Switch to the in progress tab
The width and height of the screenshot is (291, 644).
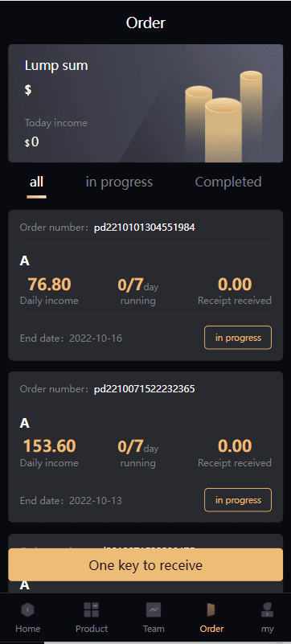click(119, 182)
